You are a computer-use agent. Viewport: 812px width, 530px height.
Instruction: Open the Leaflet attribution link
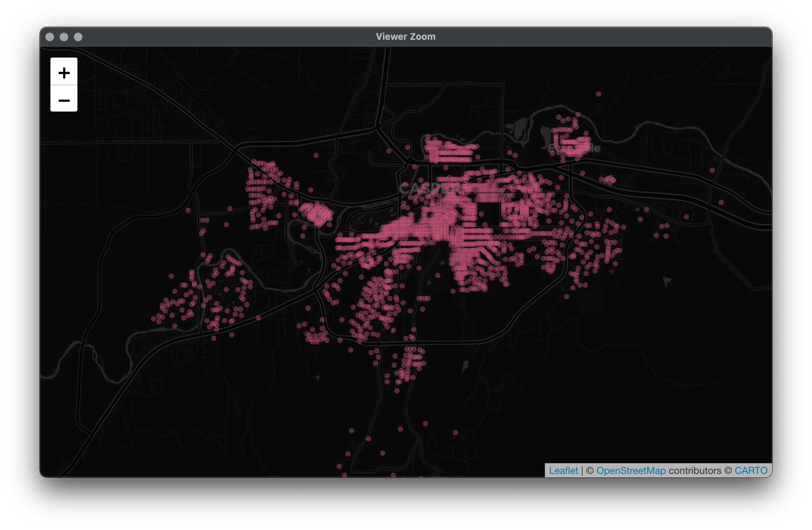click(563, 470)
